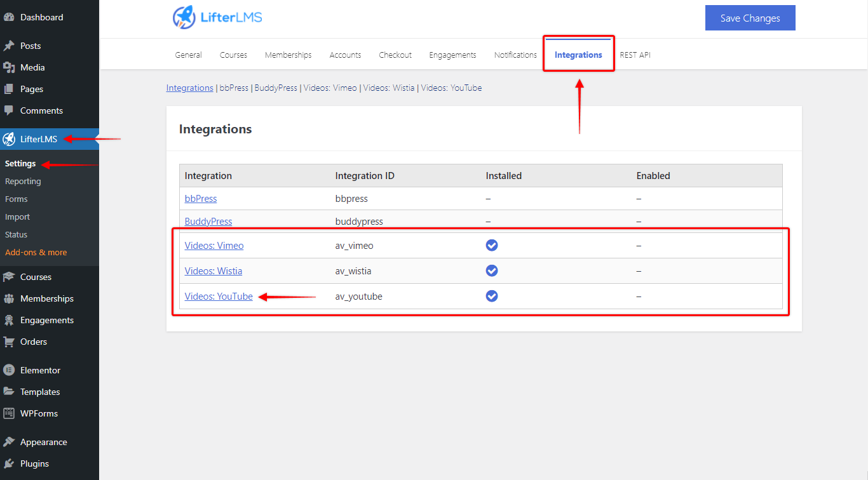Open the Checkout tab
Screen dimensions: 868x480
click(395, 55)
